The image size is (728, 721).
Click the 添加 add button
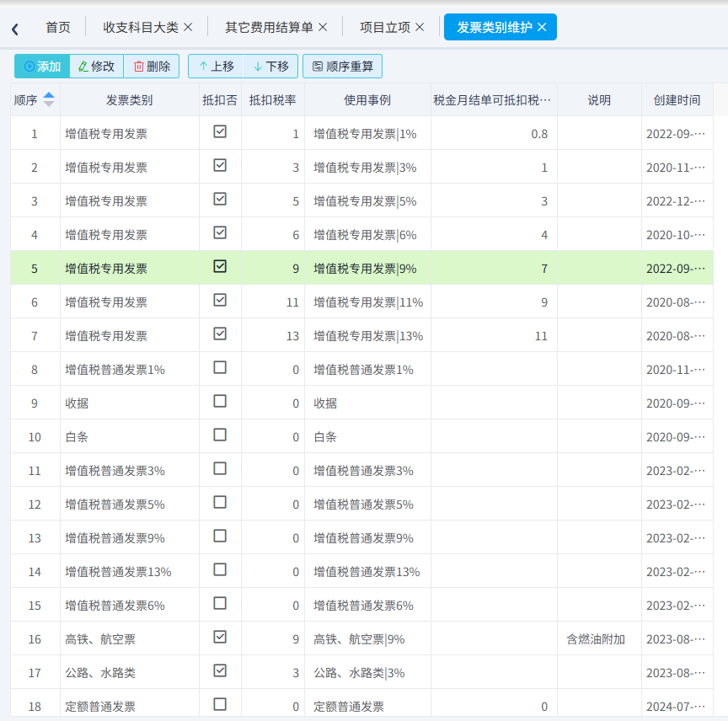coord(42,67)
